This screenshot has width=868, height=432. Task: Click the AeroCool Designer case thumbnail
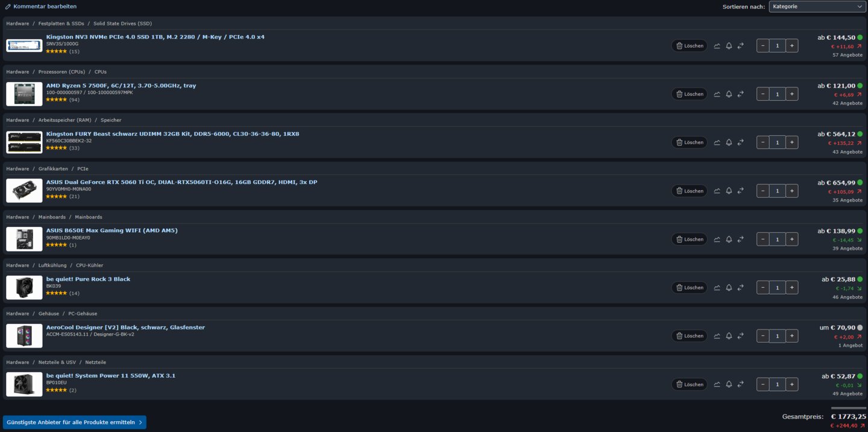coord(24,336)
